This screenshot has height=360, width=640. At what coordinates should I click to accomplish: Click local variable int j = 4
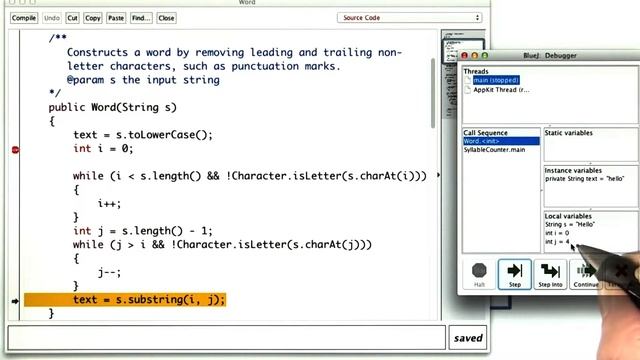pyautogui.click(x=557, y=242)
